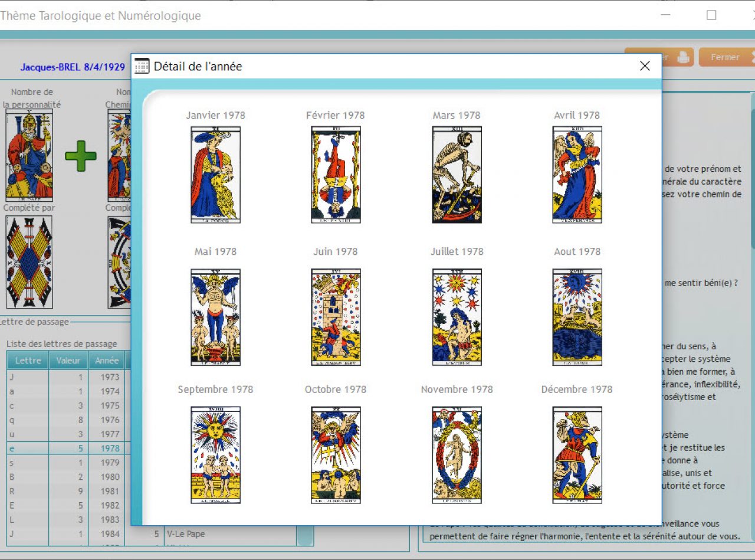Click the calendar icon in dialog title
The image size is (755, 560).
coord(142,66)
